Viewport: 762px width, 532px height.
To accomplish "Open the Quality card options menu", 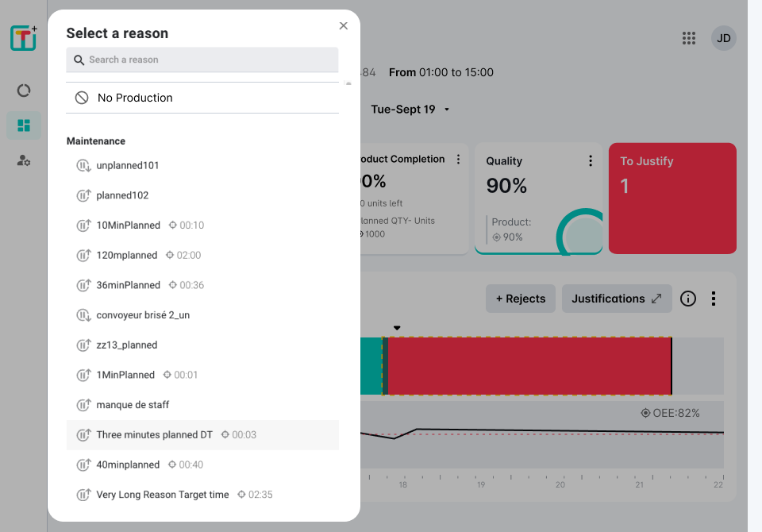I will 591,161.
